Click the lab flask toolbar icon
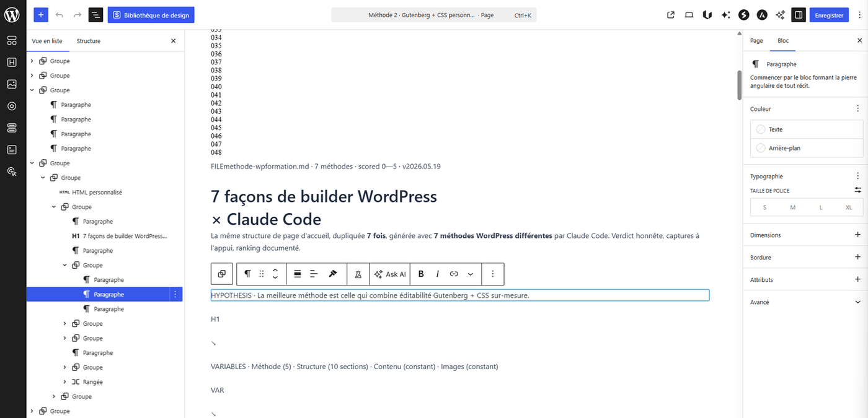This screenshot has width=868, height=418. click(x=358, y=274)
